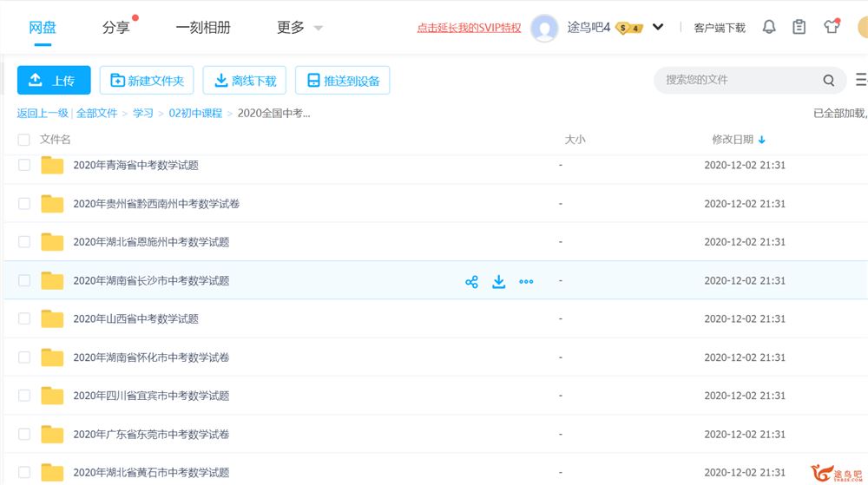Viewport: 868px width, 485px height.
Task: Open the clipboard task list icon
Action: [799, 27]
